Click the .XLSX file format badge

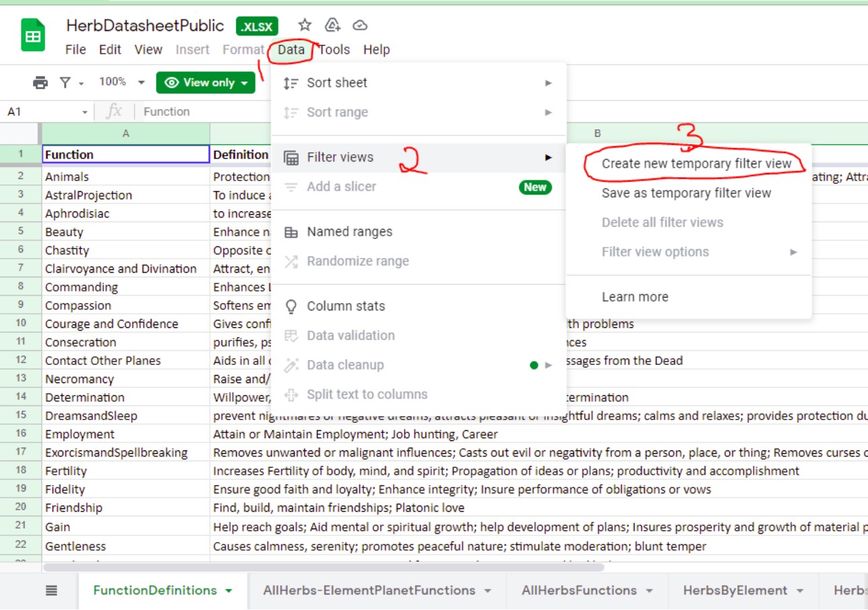pos(257,26)
